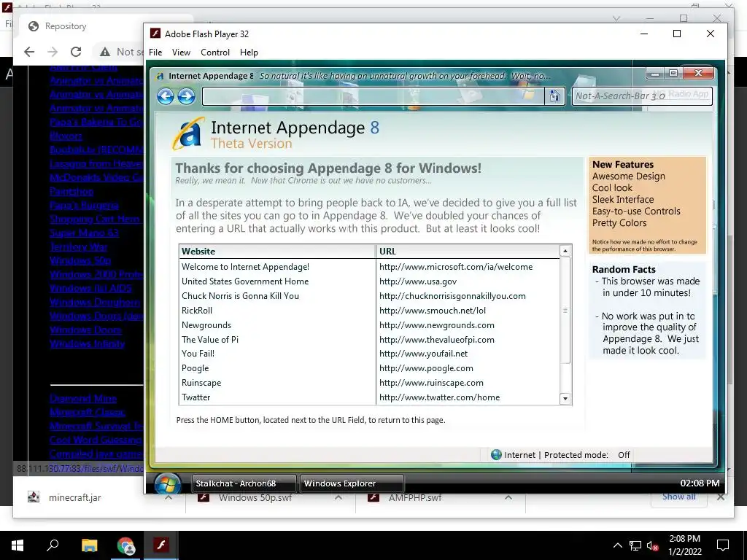
Task: Click the Windows 50p.swf file icon
Action: [x=204, y=497]
